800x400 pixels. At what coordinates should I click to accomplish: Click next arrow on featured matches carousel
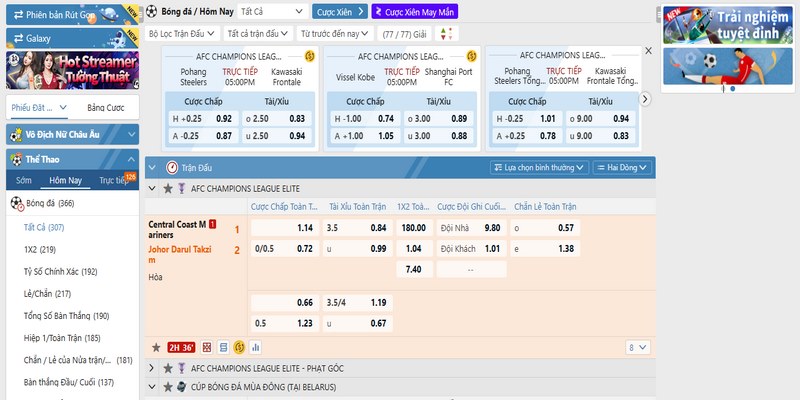click(646, 99)
